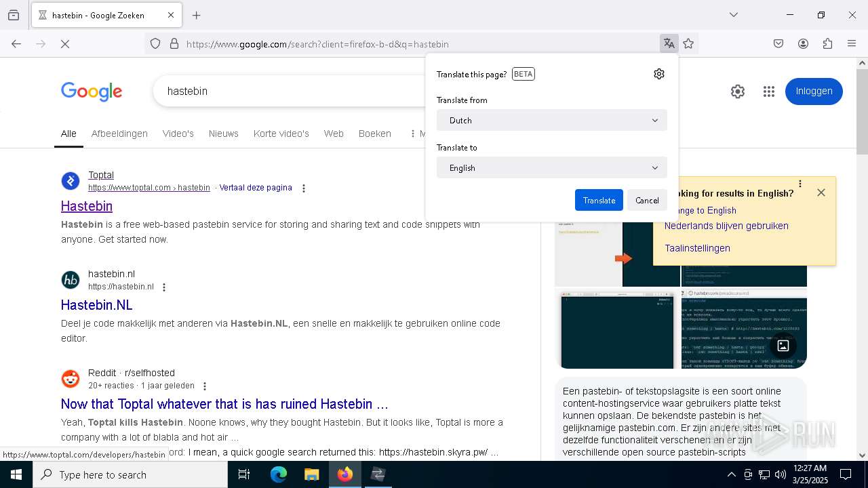This screenshot has width=868, height=488.
Task: Go back to previous page
Action: (x=16, y=44)
